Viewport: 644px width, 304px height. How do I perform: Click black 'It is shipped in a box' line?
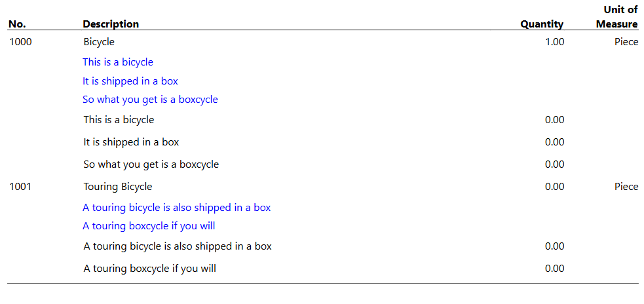tap(132, 142)
